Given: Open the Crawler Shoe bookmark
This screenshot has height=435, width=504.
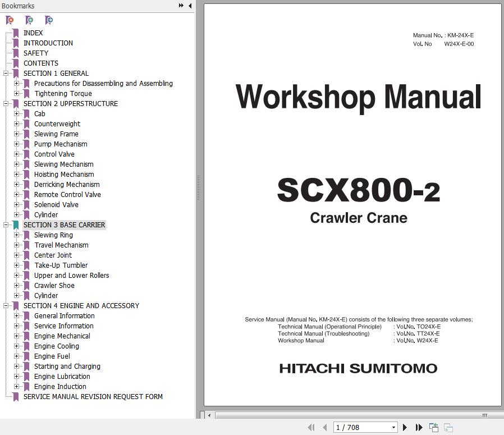Looking at the screenshot, I should pyautogui.click(x=54, y=286).
